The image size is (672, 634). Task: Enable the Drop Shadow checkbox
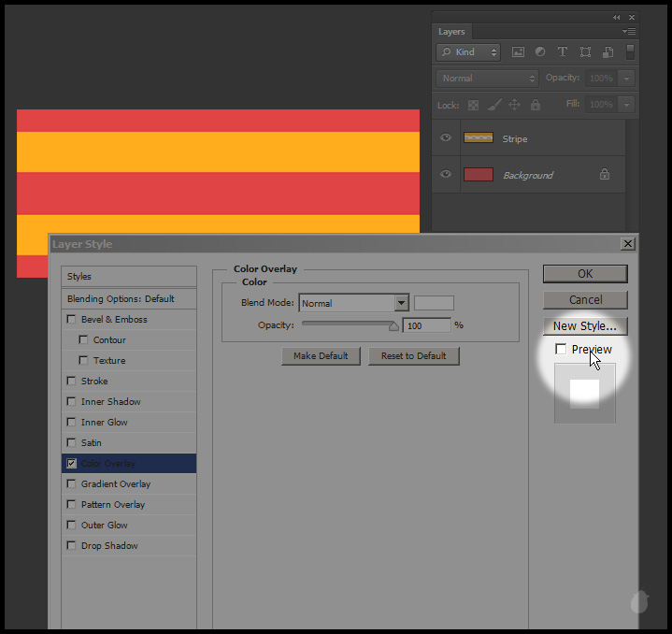pyautogui.click(x=72, y=546)
